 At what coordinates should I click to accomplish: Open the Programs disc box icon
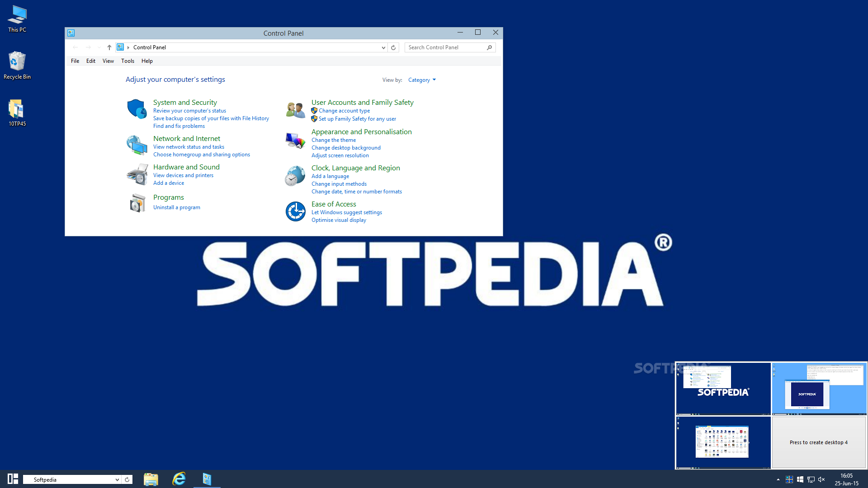coord(137,203)
